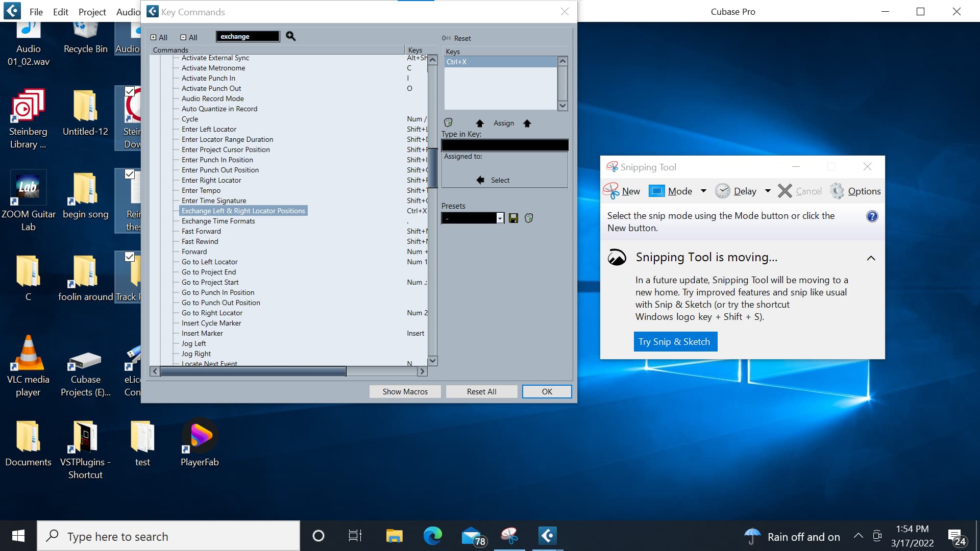Viewport: 980px width, 551px height.
Task: Click the delete preset trash icon
Action: click(529, 218)
